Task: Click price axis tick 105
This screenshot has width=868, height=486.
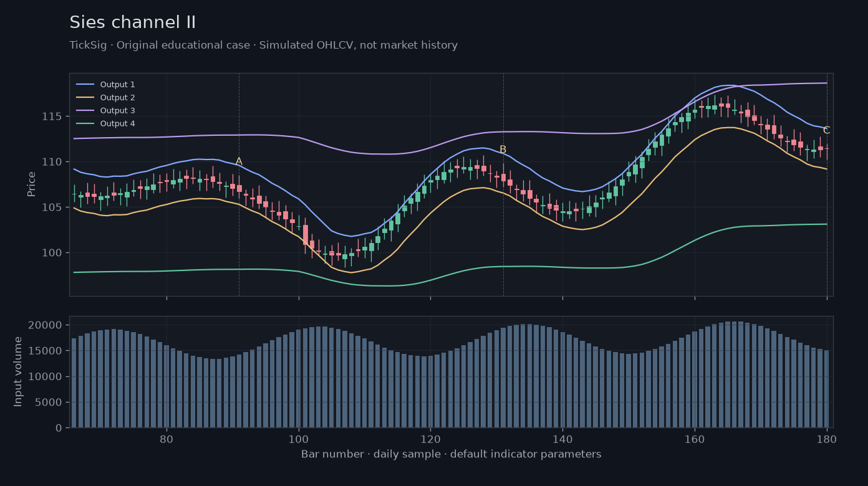Action: [52, 207]
